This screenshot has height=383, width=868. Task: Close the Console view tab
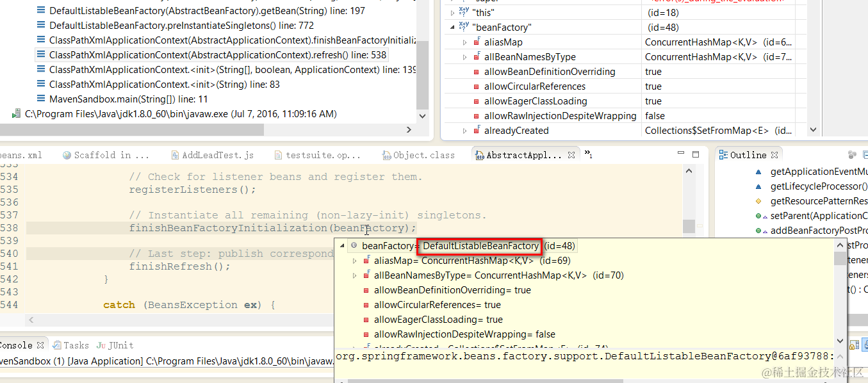tap(40, 345)
